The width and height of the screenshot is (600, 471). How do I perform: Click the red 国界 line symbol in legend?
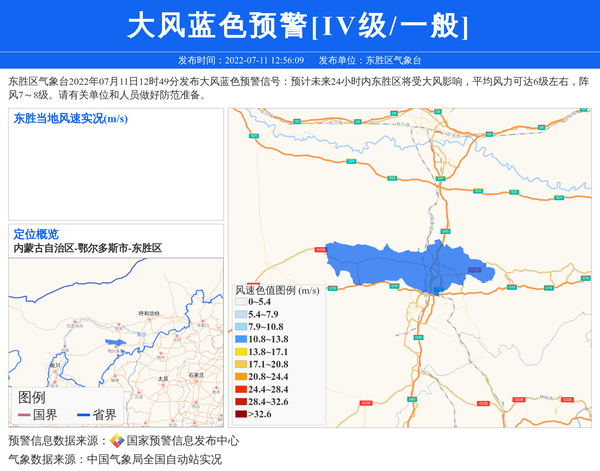pyautogui.click(x=24, y=414)
